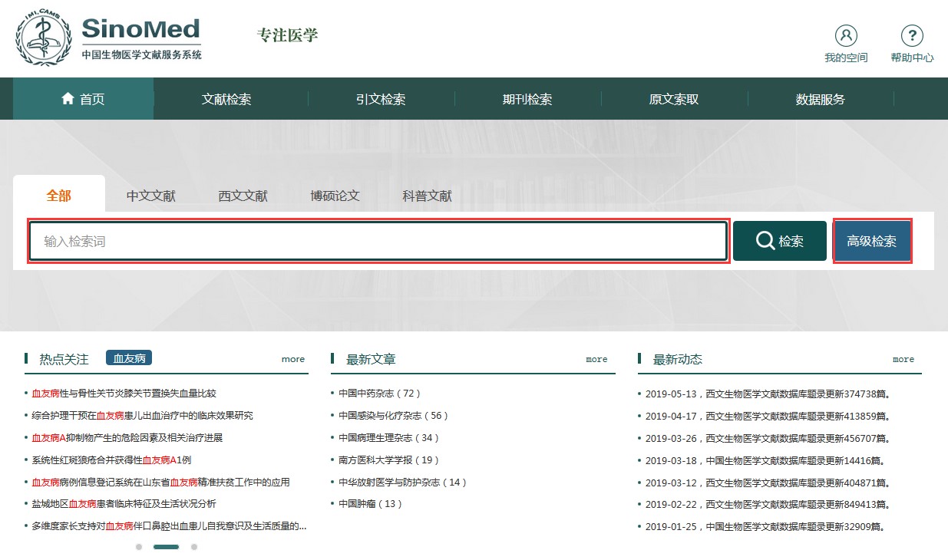Click the 血友病 hot topic tag
This screenshot has height=560, width=948.
coord(129,358)
